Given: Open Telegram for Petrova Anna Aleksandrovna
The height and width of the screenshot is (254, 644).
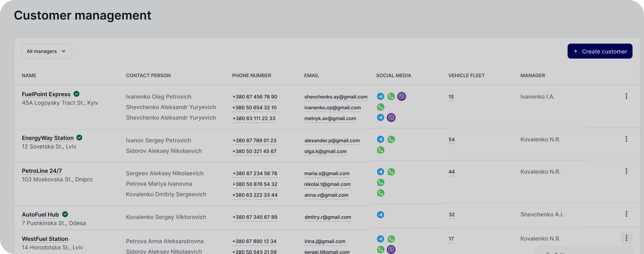Looking at the screenshot, I should (x=381, y=239).
